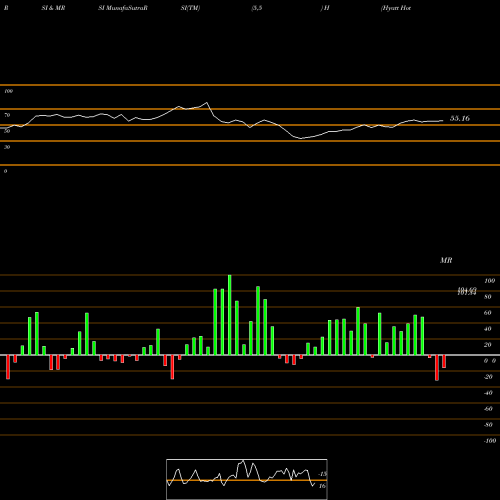Click the 'SI & MR' header label
The image size is (500, 500).
tap(53, 8)
